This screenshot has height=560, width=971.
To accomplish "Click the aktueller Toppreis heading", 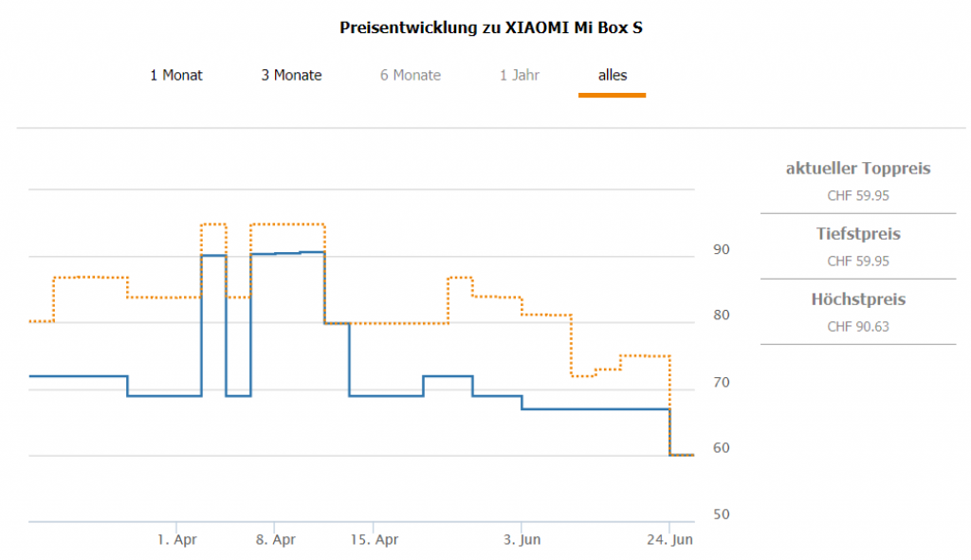I will [858, 169].
